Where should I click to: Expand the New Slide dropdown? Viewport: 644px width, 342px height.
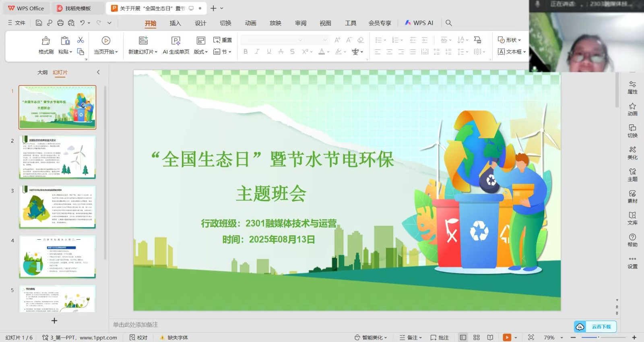(x=156, y=52)
